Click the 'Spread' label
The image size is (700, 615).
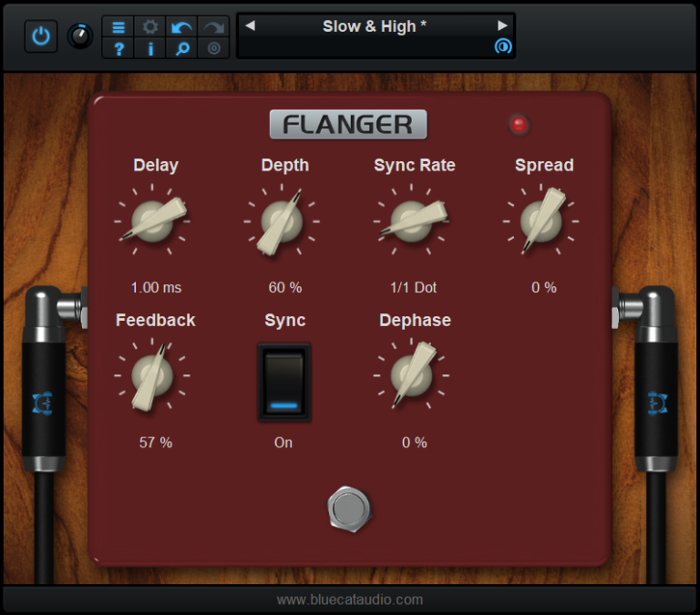544,165
